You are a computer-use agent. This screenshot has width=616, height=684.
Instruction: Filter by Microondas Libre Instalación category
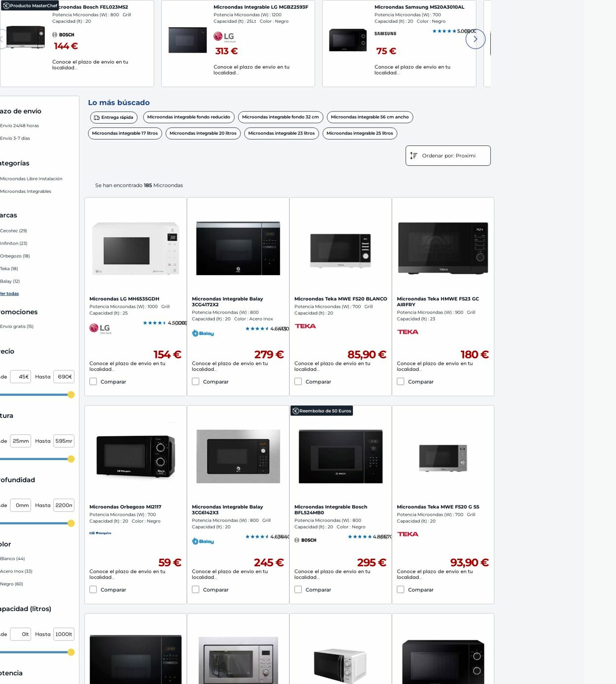point(31,179)
